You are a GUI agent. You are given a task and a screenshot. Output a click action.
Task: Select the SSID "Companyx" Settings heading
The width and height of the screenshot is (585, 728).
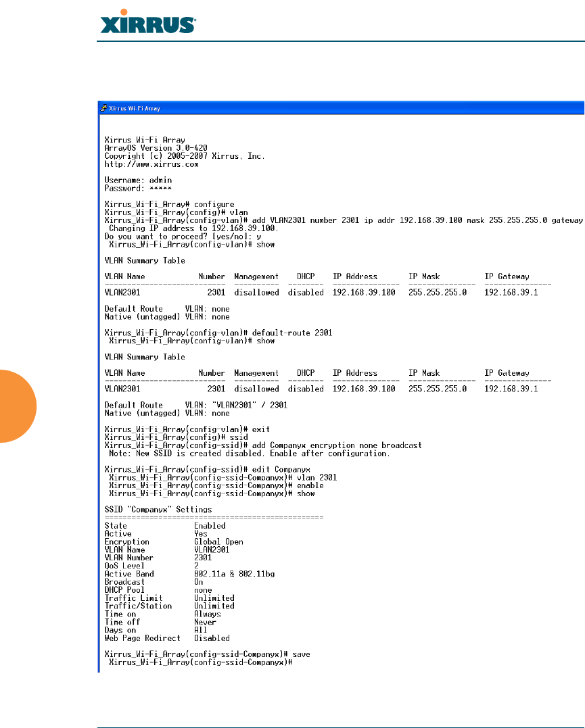(158, 510)
